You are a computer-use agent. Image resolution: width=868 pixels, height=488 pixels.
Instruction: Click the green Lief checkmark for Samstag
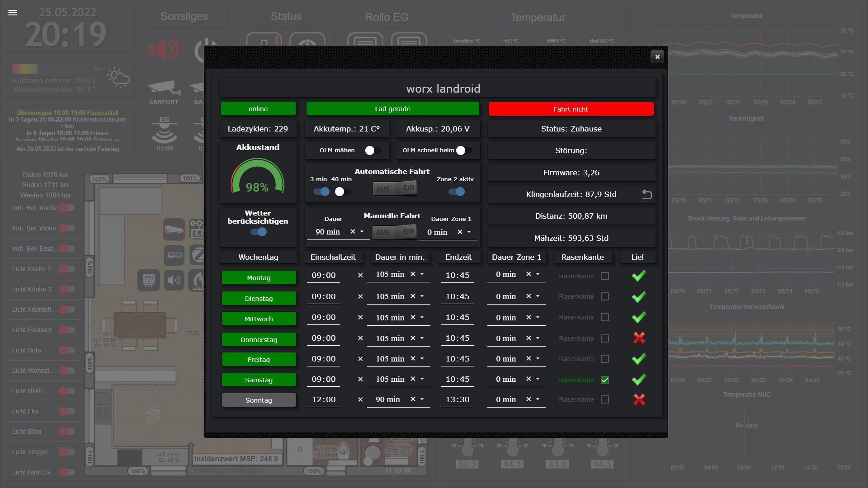pyautogui.click(x=639, y=380)
